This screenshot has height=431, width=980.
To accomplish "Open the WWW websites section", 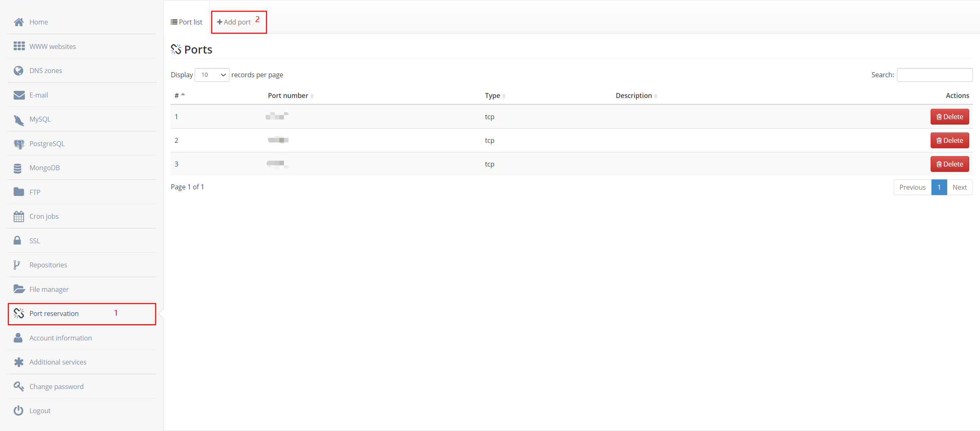I will [52, 46].
